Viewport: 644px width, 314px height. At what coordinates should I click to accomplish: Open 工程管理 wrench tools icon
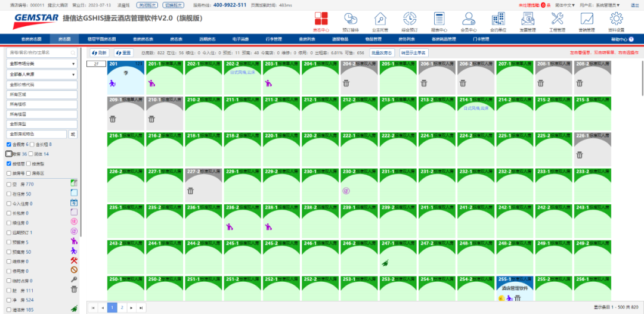557,19
